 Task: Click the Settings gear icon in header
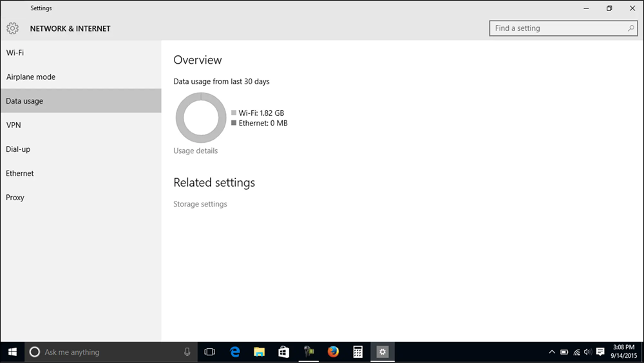point(12,28)
